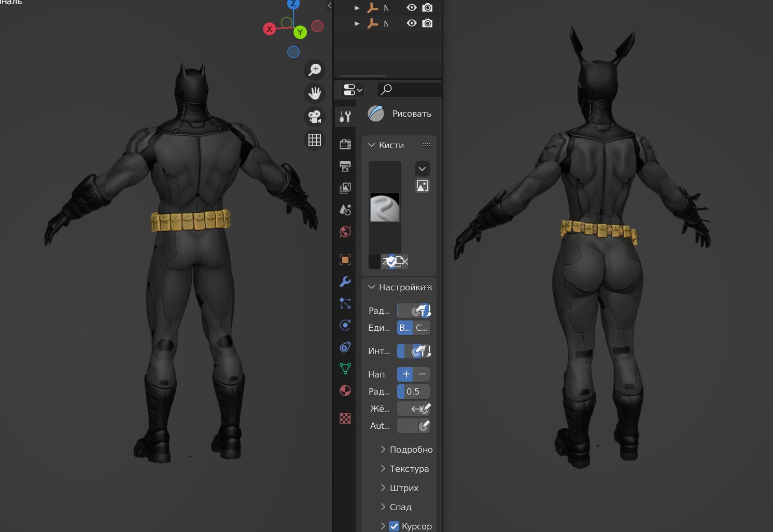
Task: Disable rendering for bottom outliner item
Action: coord(427,23)
